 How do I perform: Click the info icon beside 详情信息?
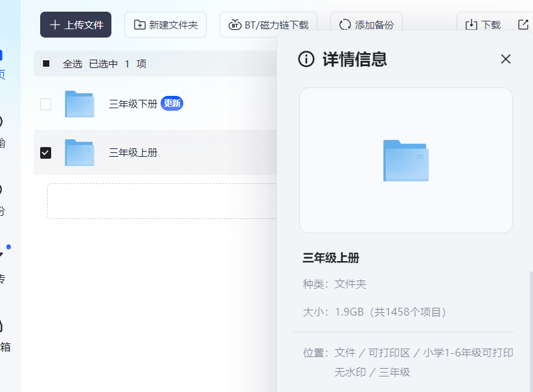coord(306,59)
